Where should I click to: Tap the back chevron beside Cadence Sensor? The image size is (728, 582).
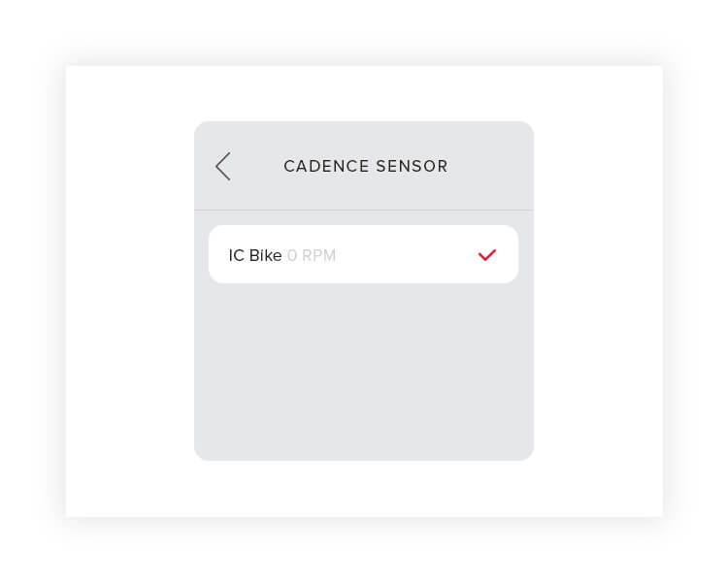[222, 166]
